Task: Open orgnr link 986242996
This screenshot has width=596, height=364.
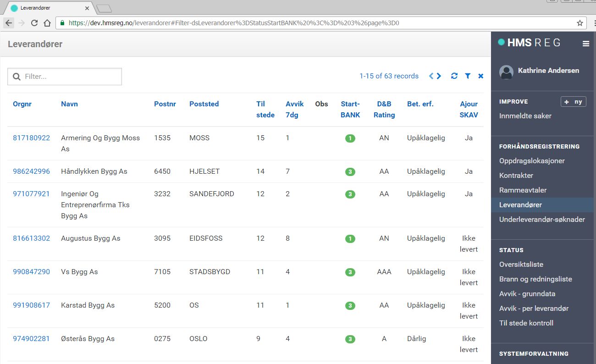Action: (x=31, y=171)
